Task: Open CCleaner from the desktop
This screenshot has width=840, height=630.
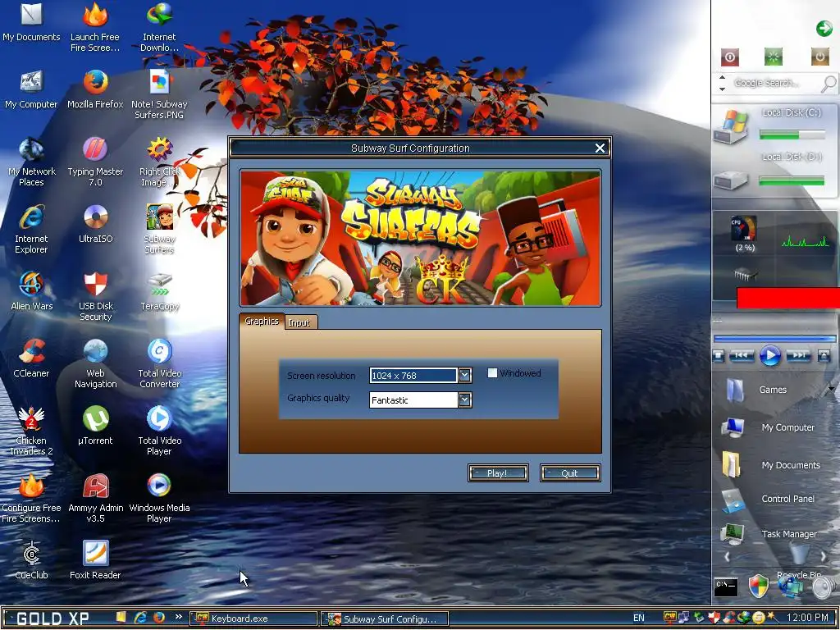Action: (x=31, y=359)
